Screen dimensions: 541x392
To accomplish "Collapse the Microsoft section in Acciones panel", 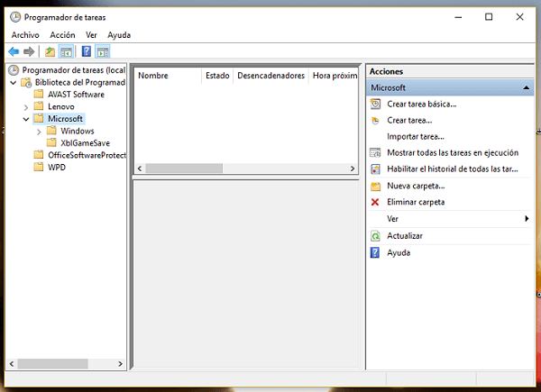I will point(527,88).
